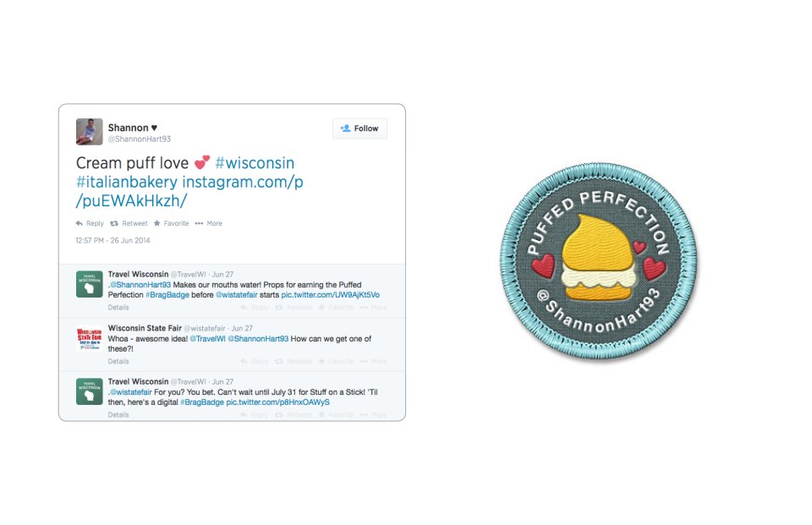Open the pic.twitter.com/p8HnxOAWyS link
The image size is (812, 525).
tap(278, 402)
